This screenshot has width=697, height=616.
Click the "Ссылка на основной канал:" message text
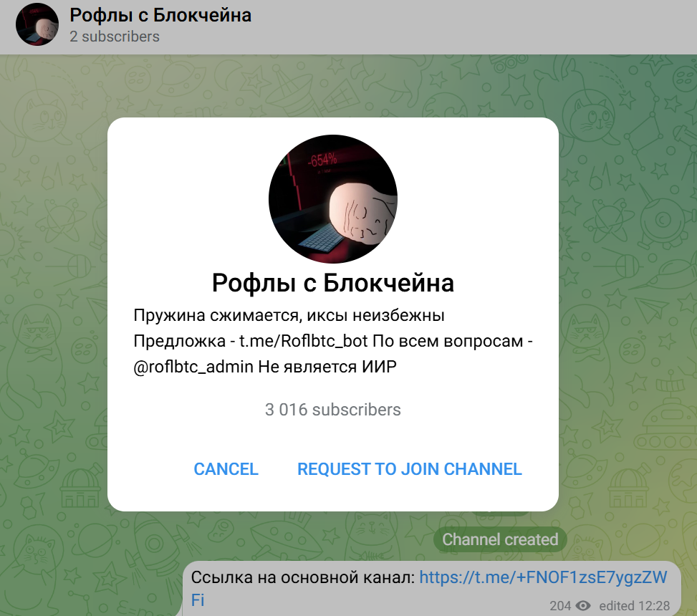click(x=302, y=577)
